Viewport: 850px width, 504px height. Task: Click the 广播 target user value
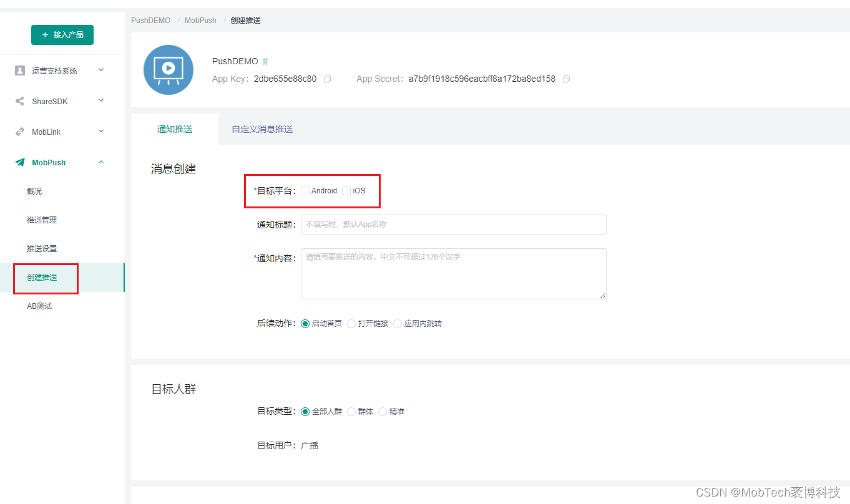coord(310,445)
